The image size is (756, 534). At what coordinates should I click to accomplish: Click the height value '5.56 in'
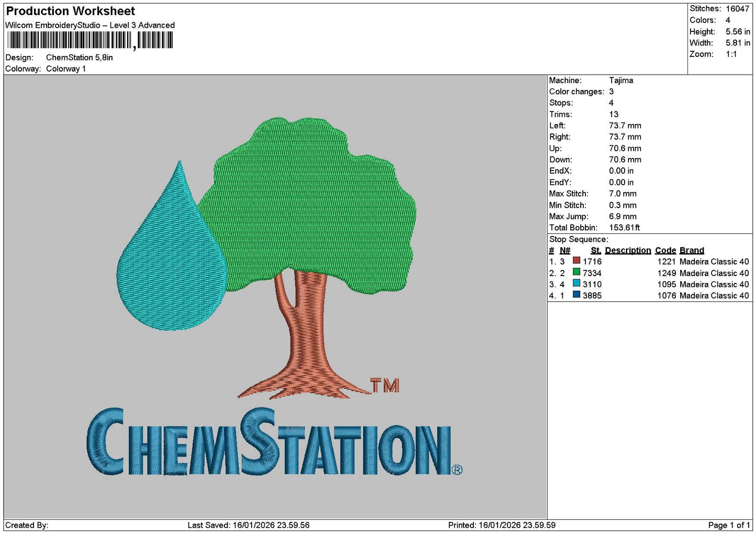tap(738, 32)
